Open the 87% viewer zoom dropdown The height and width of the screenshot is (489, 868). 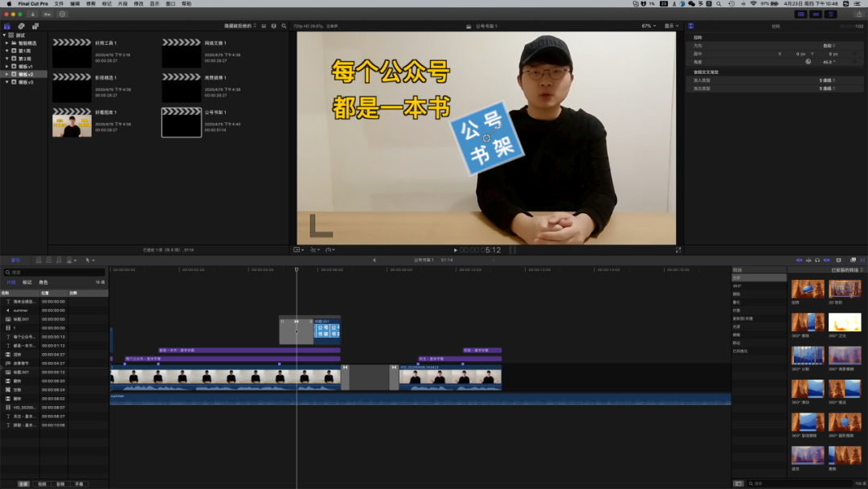pos(648,26)
